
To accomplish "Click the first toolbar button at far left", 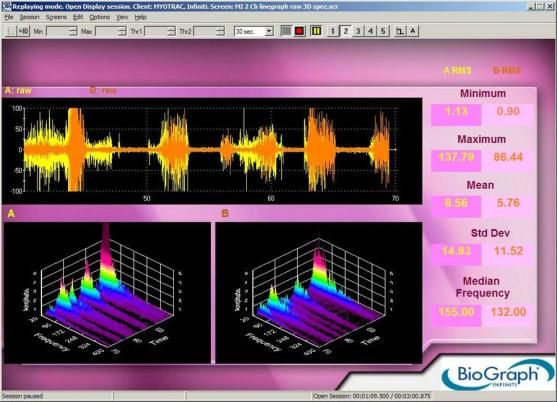I will click(11, 31).
